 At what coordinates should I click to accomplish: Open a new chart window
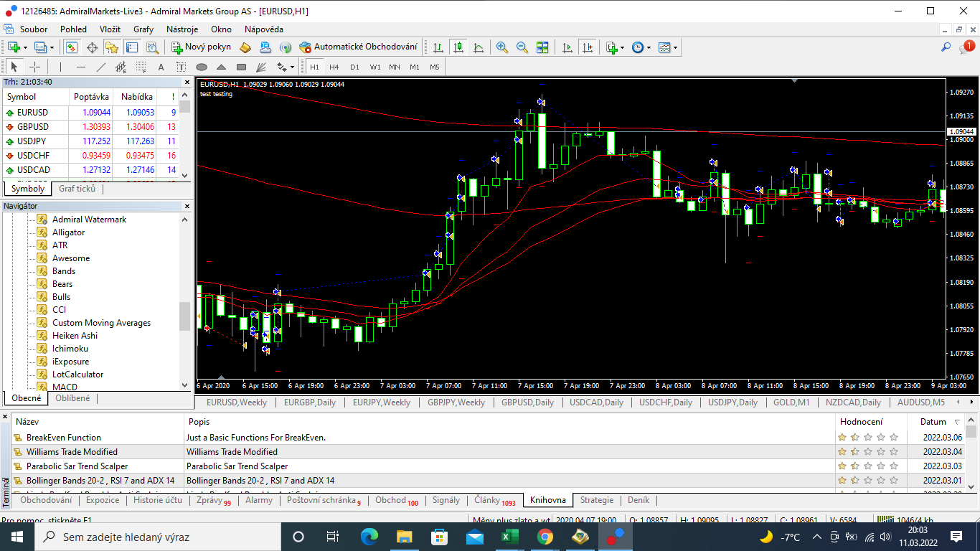pos(14,47)
